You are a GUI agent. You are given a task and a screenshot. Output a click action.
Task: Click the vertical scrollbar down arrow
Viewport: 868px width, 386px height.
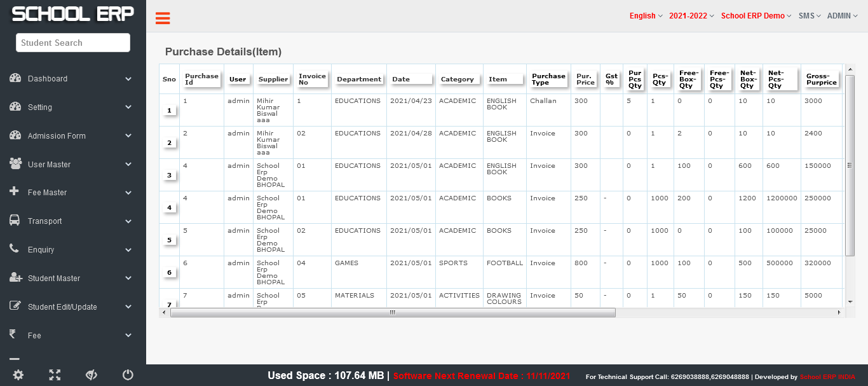pyautogui.click(x=850, y=301)
